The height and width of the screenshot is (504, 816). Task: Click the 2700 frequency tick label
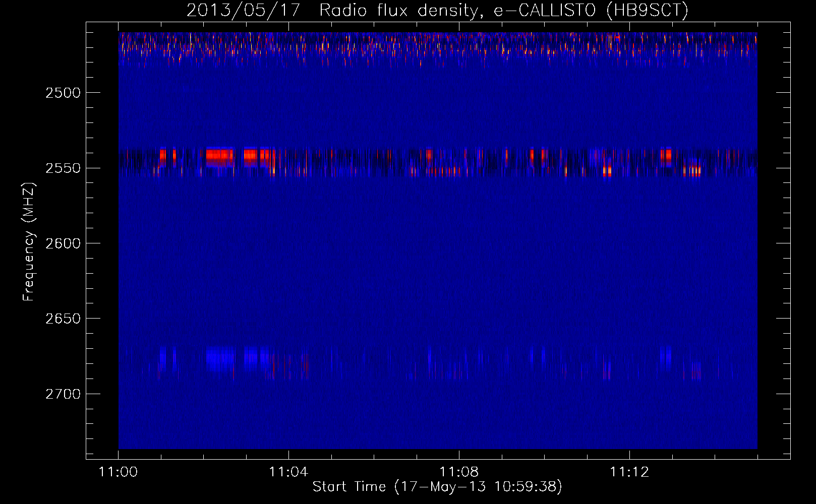point(63,394)
